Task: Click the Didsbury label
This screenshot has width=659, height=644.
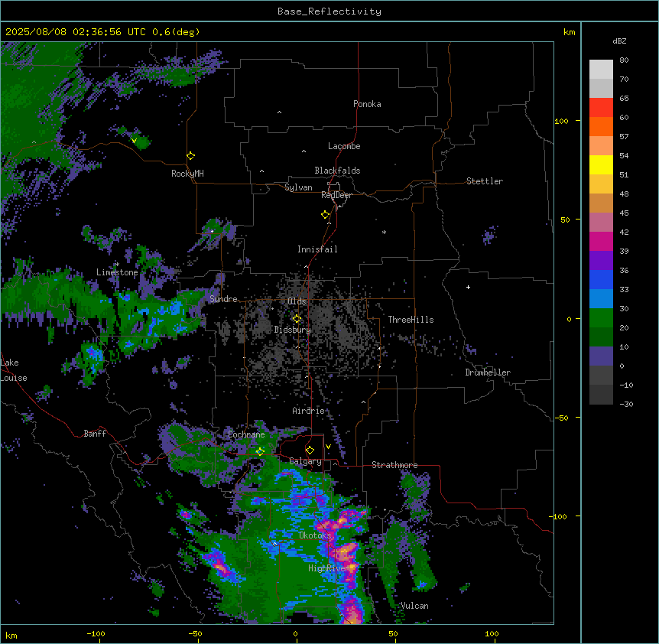Action: [293, 330]
